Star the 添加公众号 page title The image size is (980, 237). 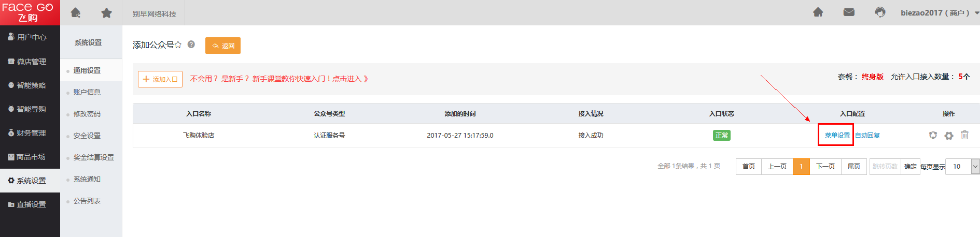(178, 45)
